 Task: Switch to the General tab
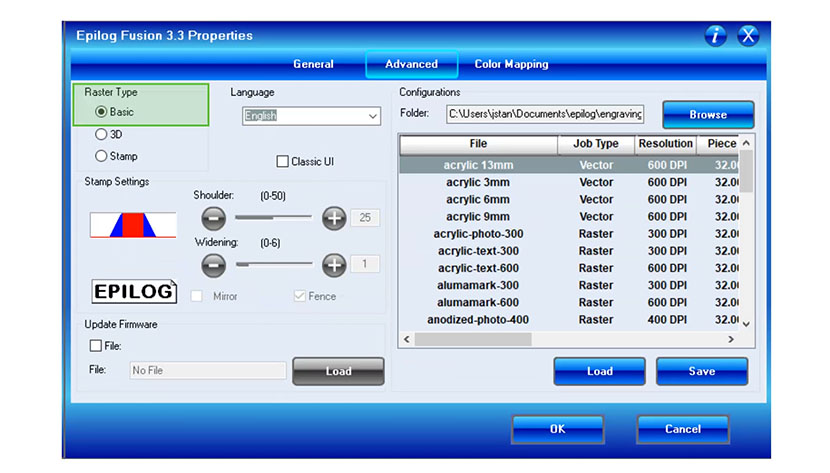313,64
